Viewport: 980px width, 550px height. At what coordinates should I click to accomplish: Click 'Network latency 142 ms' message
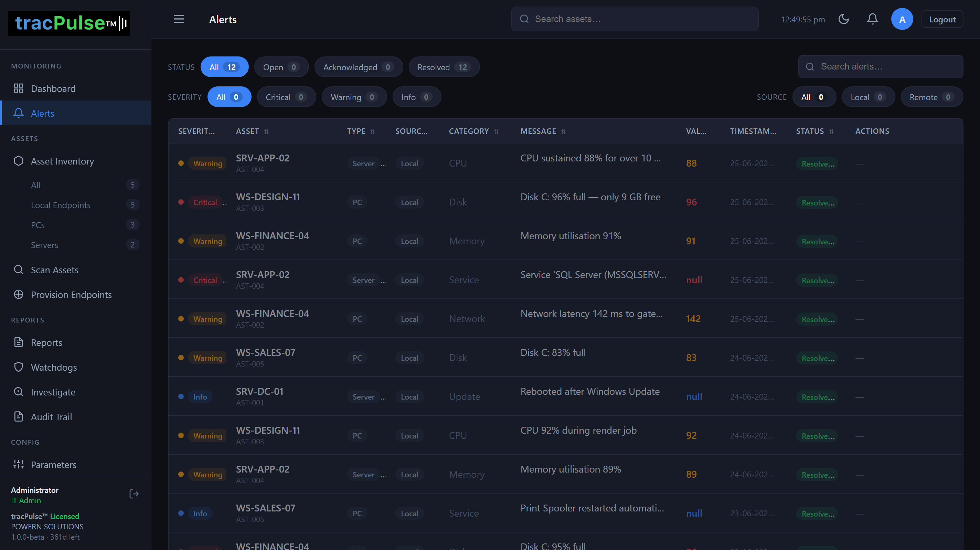[592, 314]
